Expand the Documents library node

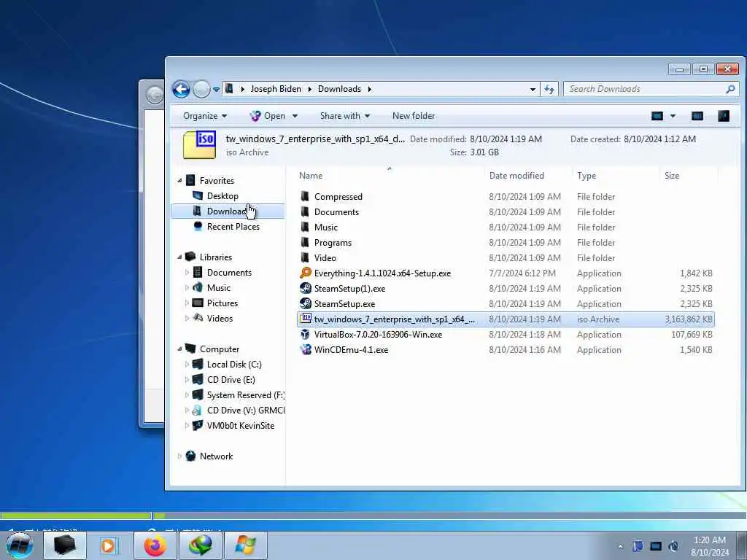pyautogui.click(x=187, y=273)
